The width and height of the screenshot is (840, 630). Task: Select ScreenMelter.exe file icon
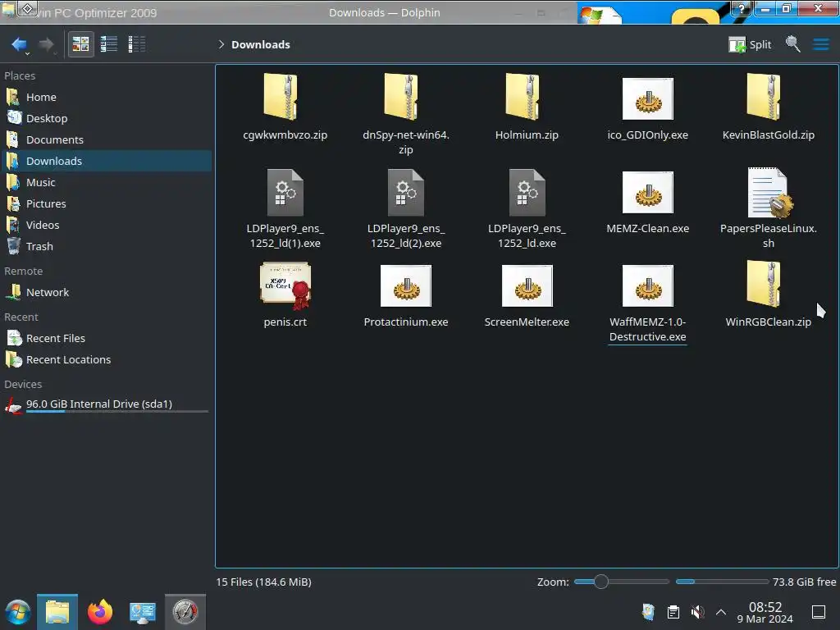[x=527, y=285]
